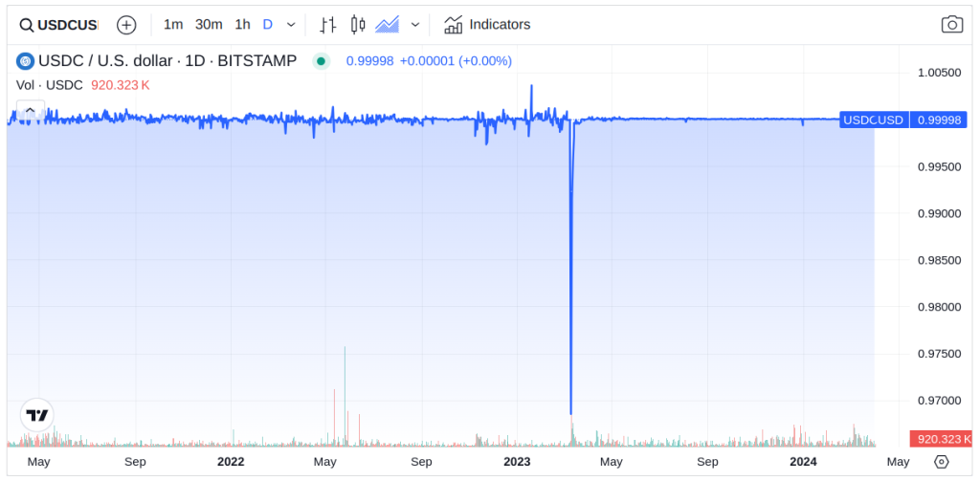This screenshot has width=980, height=481.
Task: Collapse the indicator legend with the chevron
Action: pos(30,109)
